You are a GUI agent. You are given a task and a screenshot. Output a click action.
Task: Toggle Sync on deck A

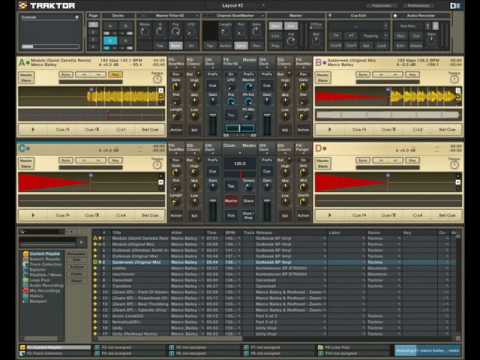click(66, 75)
